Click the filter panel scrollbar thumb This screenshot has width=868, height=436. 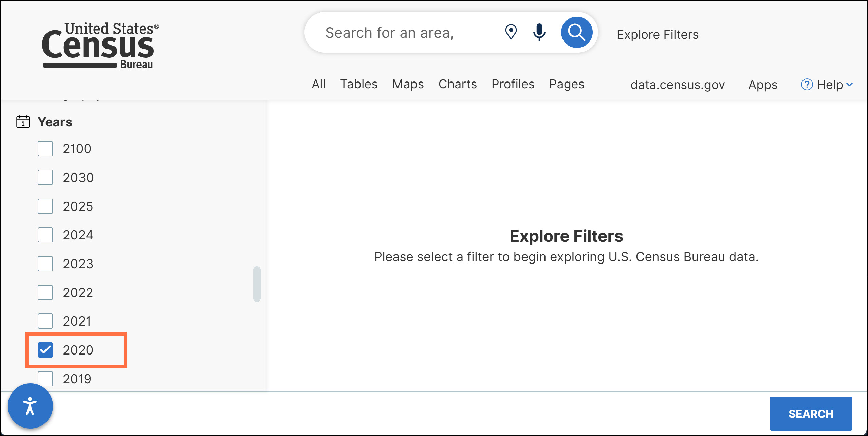(x=257, y=284)
